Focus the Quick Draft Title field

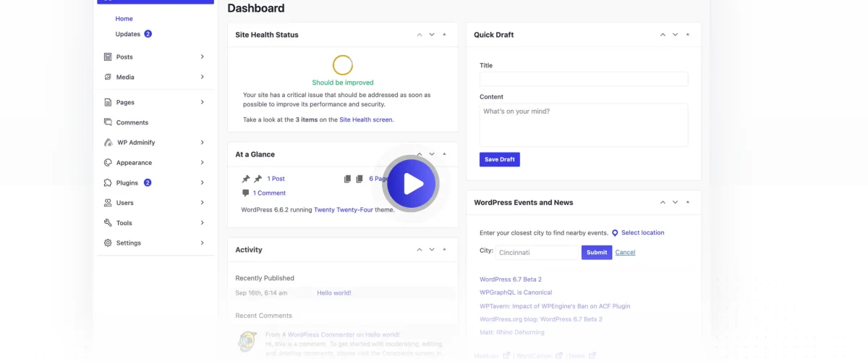click(x=584, y=80)
